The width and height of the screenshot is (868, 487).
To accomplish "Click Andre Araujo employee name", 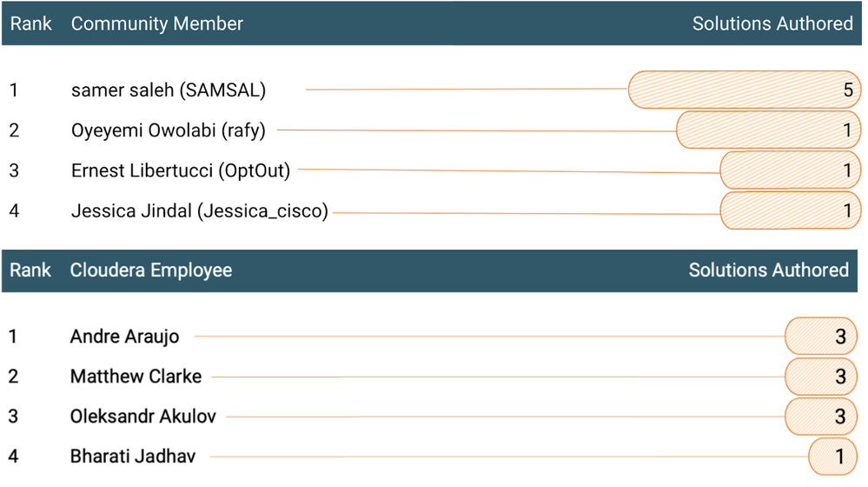I will pyautogui.click(x=123, y=337).
